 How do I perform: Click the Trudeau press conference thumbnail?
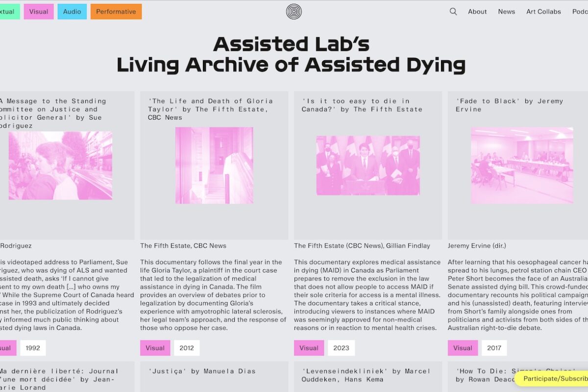coord(368,165)
